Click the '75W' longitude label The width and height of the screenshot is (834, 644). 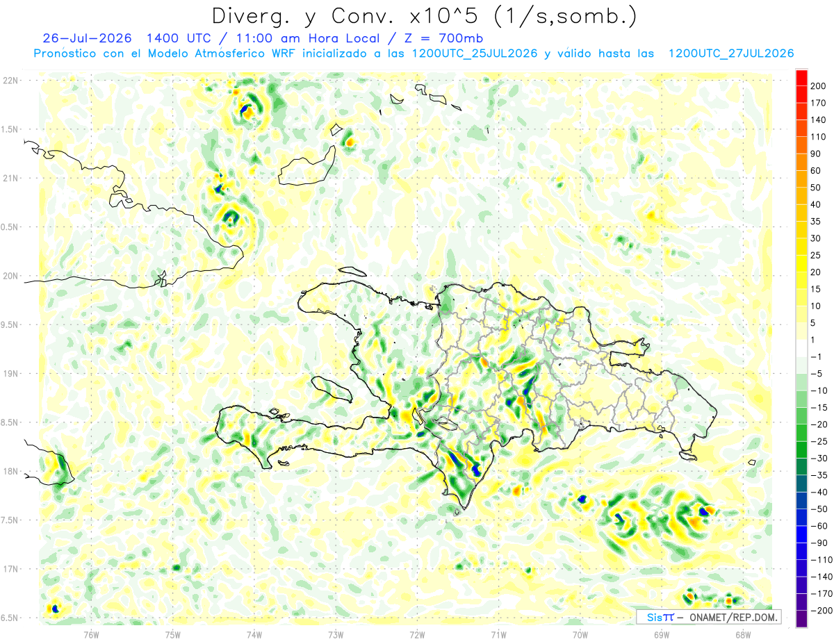(173, 634)
